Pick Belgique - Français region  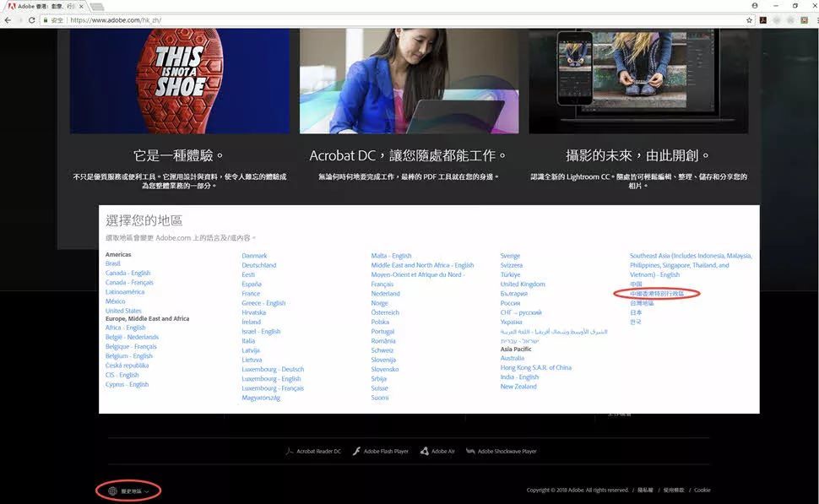[131, 346]
